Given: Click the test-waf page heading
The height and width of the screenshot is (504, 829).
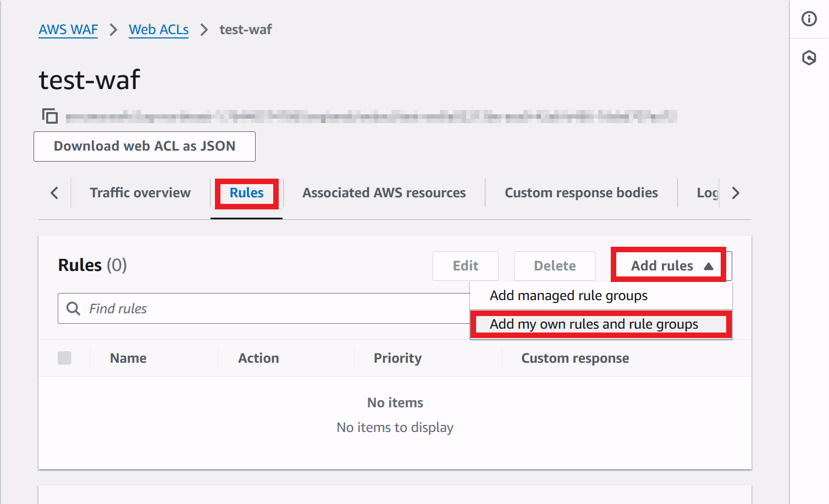Looking at the screenshot, I should click(x=90, y=80).
